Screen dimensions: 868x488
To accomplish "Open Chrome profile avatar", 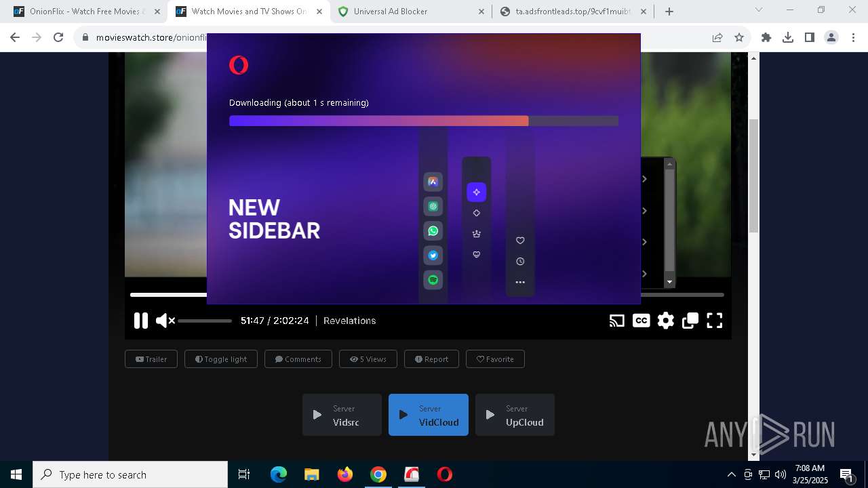I will click(x=831, y=38).
